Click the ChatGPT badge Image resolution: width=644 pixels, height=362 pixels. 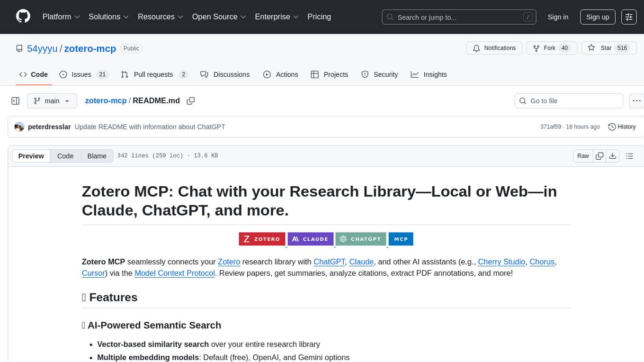(361, 239)
